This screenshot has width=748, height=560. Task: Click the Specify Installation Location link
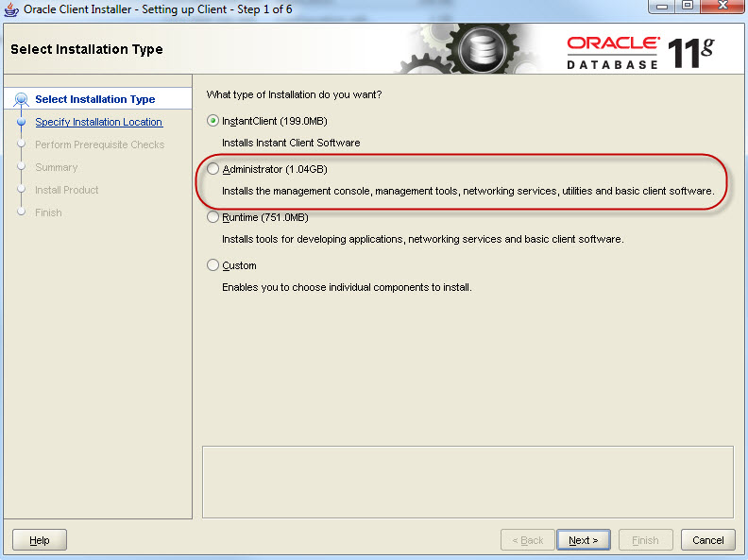(98, 122)
